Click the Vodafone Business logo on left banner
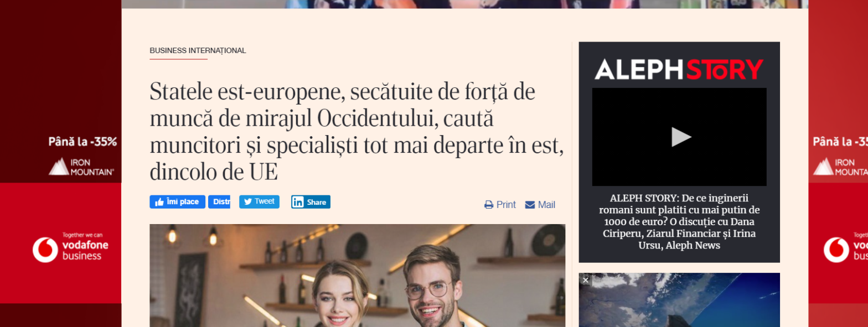The width and height of the screenshot is (868, 327). click(70, 250)
